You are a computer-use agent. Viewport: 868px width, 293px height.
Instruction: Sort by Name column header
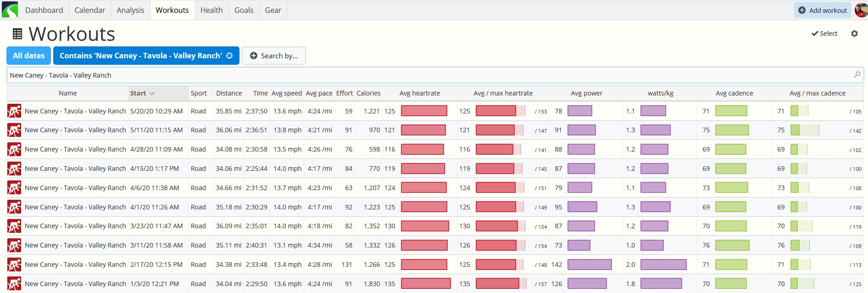tap(68, 93)
